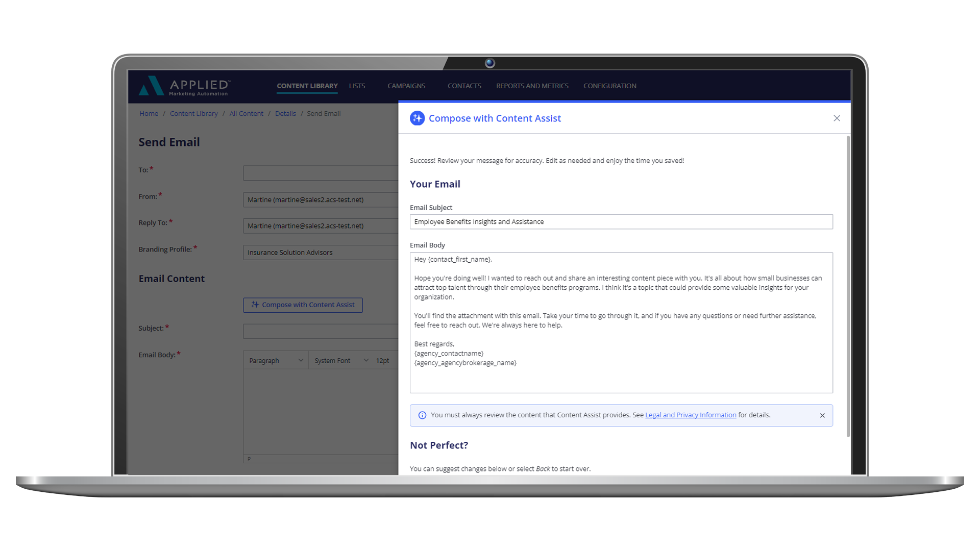Click the 'Your Email' heading
This screenshot has height=551, width=980.
pyautogui.click(x=435, y=184)
